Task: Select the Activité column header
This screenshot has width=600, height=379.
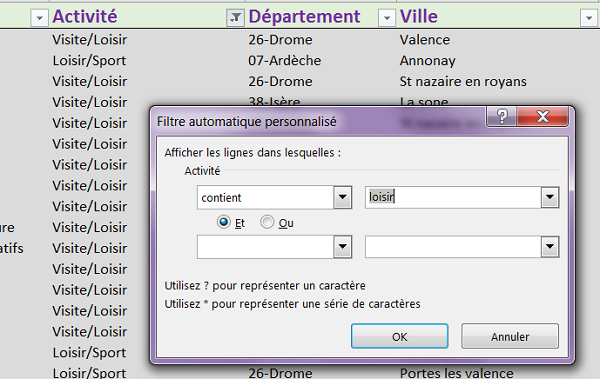Action: tap(85, 16)
